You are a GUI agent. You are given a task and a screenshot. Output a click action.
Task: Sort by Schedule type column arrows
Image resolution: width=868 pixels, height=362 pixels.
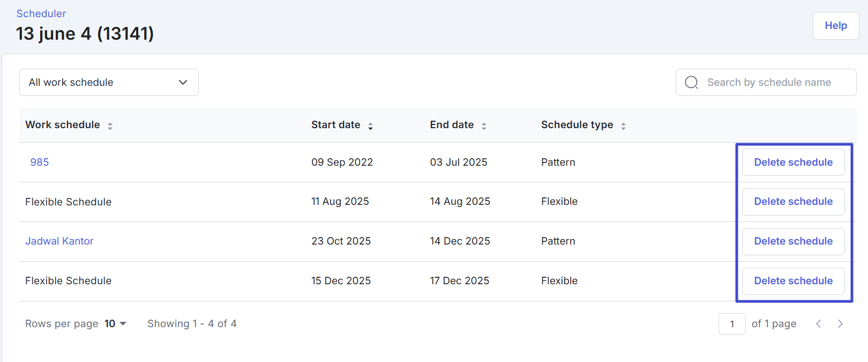pyautogui.click(x=623, y=126)
